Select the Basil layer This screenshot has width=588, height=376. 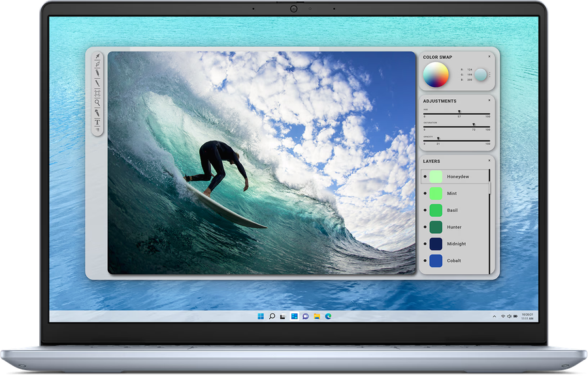tap(452, 210)
